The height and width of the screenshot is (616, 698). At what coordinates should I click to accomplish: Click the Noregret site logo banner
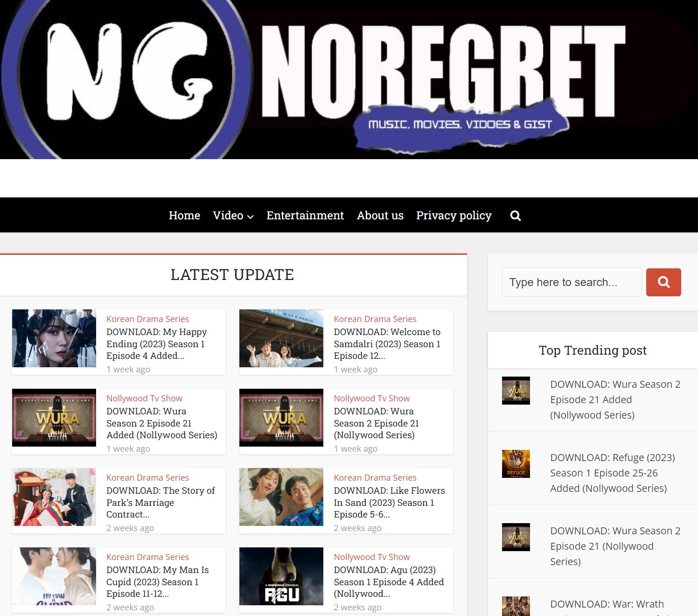coord(349,79)
